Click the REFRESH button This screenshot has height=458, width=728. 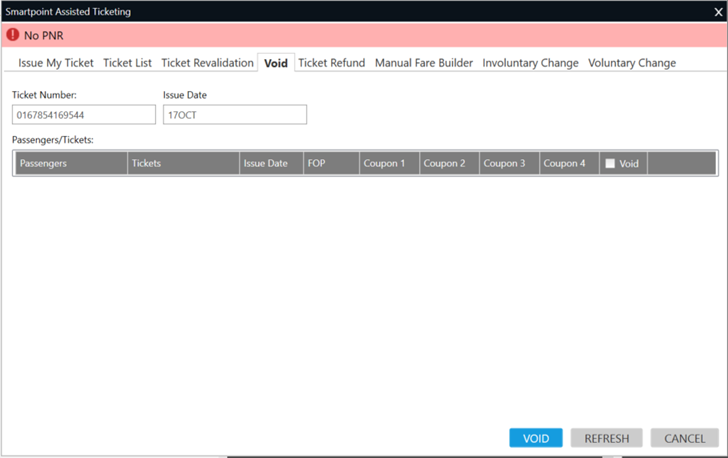pyautogui.click(x=607, y=438)
